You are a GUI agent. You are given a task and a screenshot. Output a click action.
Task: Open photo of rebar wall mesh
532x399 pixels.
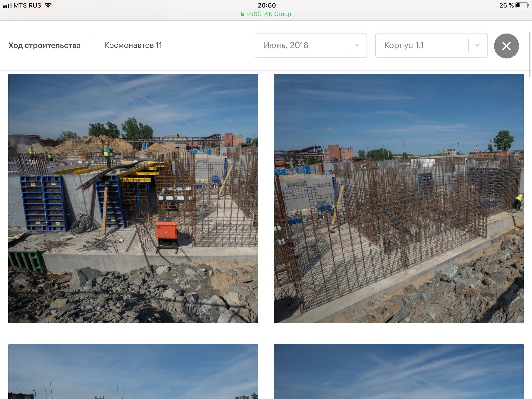click(x=398, y=198)
